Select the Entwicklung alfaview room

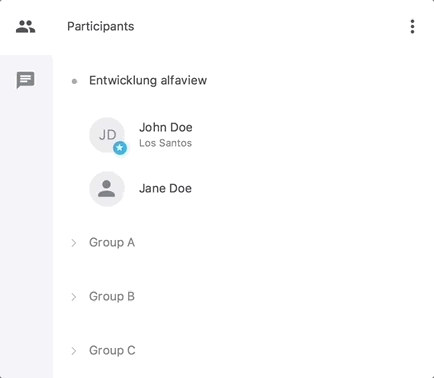(x=148, y=80)
